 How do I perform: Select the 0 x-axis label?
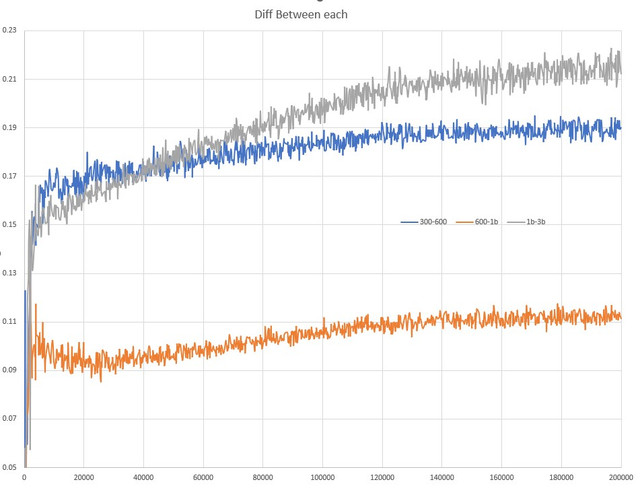pyautogui.click(x=24, y=477)
